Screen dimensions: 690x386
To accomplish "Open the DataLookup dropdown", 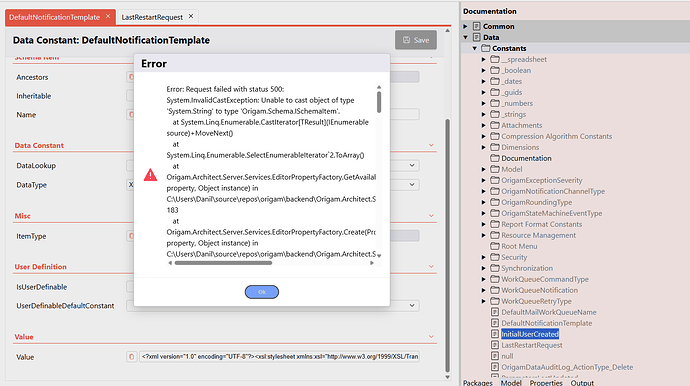I will click(412, 165).
